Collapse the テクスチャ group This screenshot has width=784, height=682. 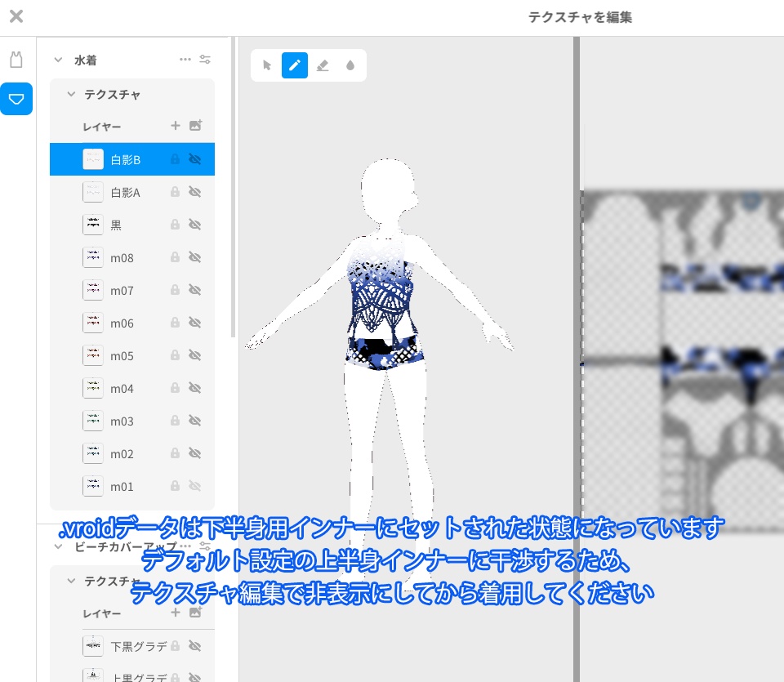70,94
